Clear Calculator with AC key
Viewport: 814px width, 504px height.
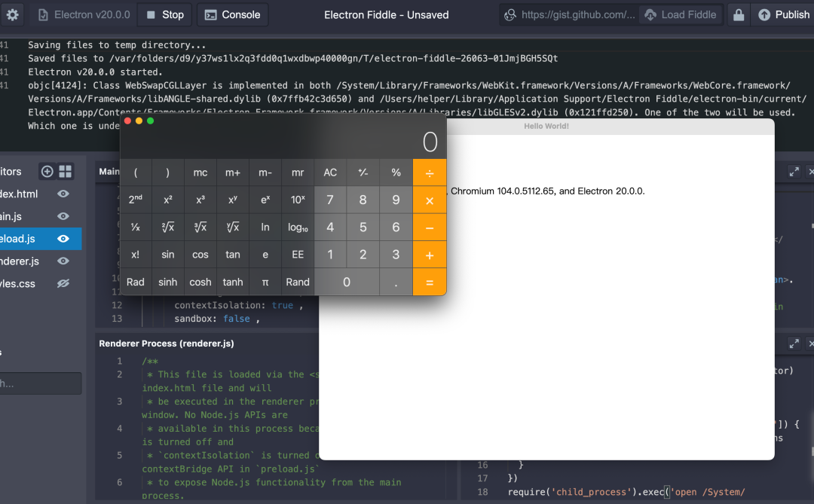coord(330,173)
